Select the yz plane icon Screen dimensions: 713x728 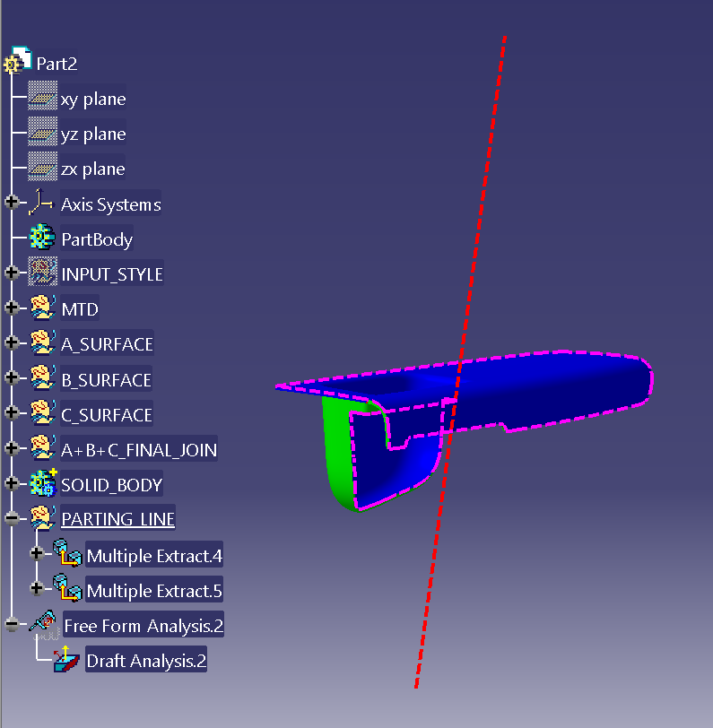tap(42, 131)
